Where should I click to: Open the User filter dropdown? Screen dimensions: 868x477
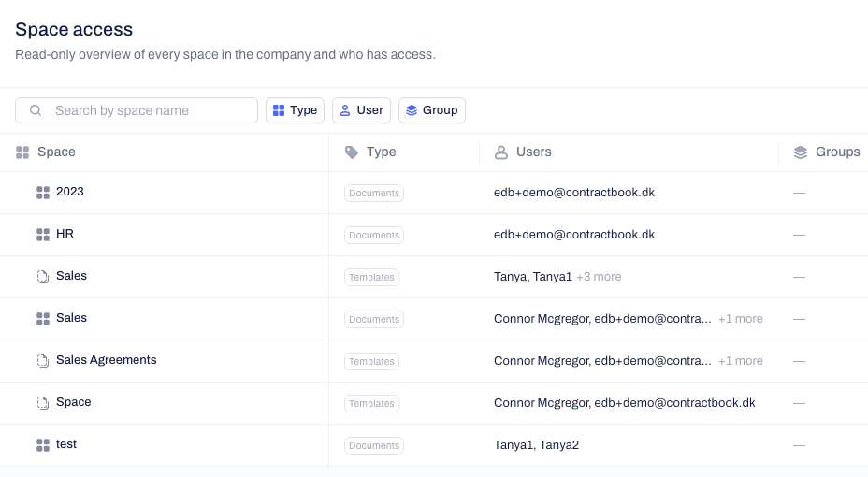point(361,110)
